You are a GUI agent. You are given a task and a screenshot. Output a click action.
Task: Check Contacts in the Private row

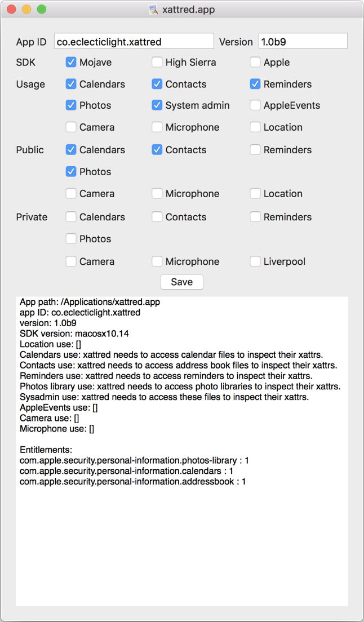[157, 217]
